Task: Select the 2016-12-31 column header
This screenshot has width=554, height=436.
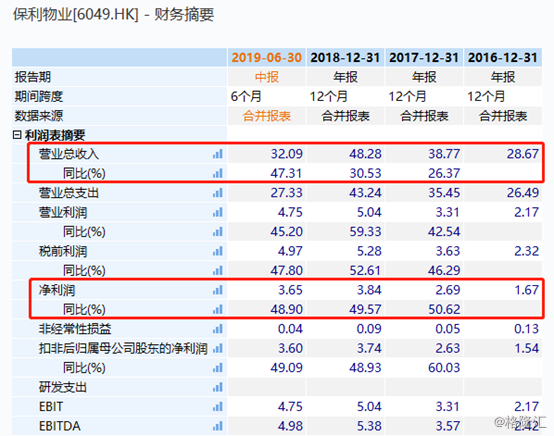Action: (503, 58)
